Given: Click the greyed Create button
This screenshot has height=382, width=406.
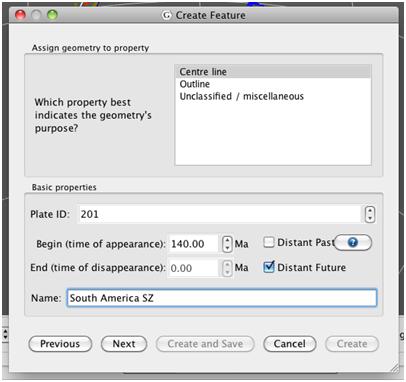Looking at the screenshot, I should [x=352, y=344].
